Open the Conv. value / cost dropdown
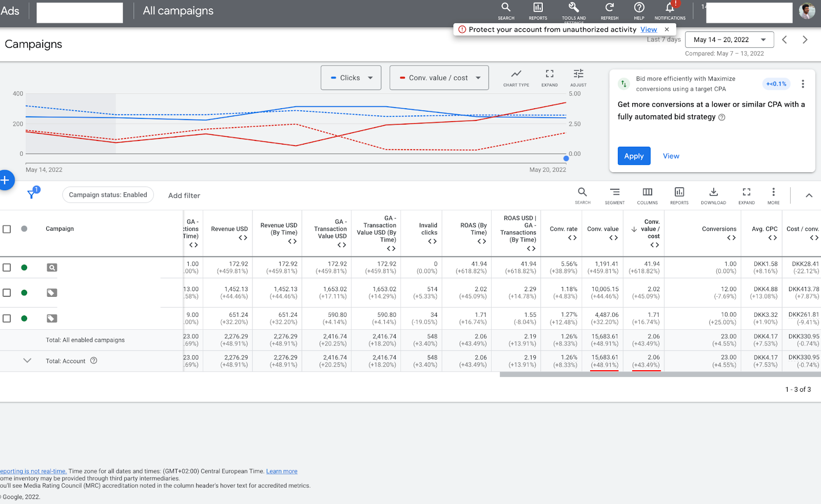Viewport: 821px width, 504px height. point(439,78)
